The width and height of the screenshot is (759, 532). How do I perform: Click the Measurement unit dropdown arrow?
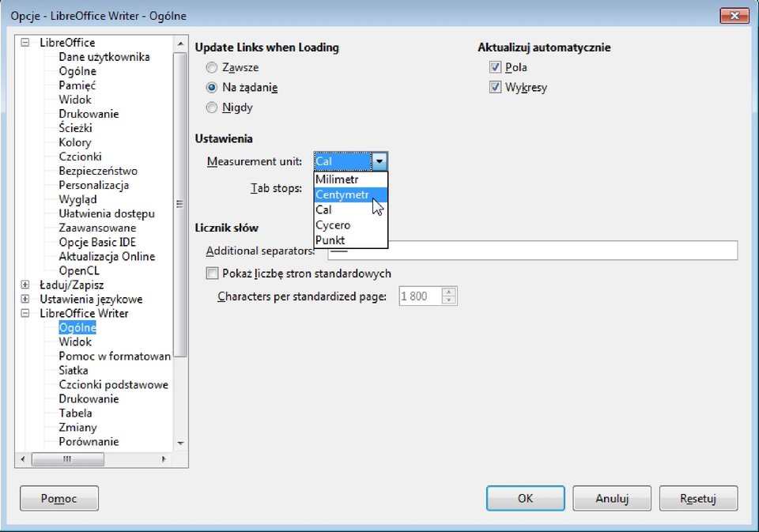[x=379, y=161]
